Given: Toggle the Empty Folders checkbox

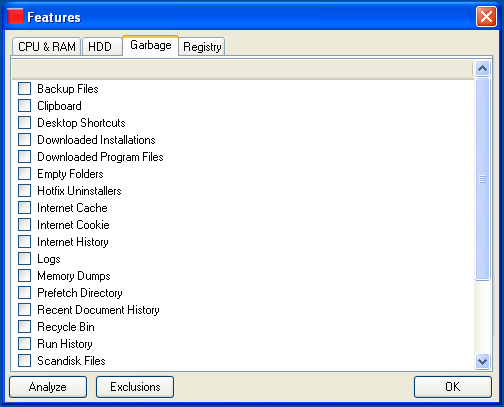Looking at the screenshot, I should (24, 174).
